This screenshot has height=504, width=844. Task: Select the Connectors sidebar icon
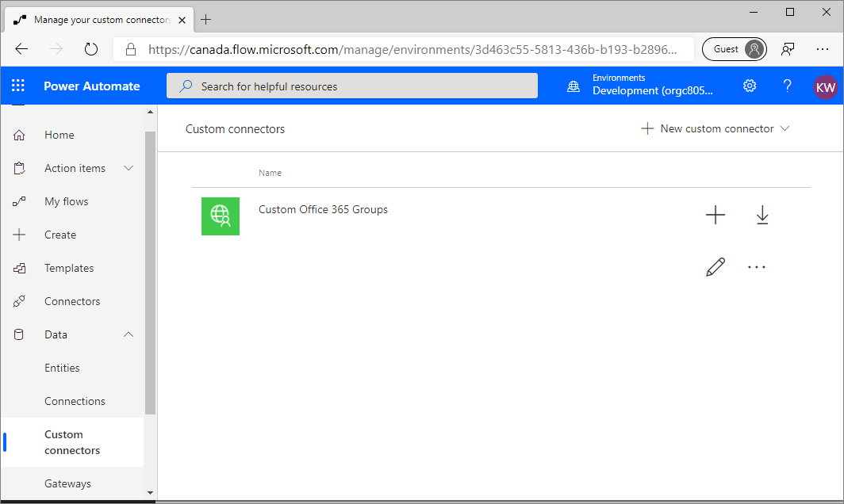pyautogui.click(x=18, y=301)
